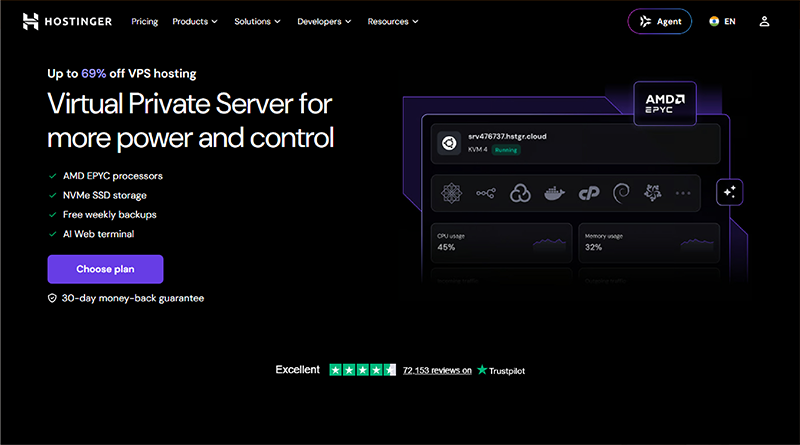The image size is (800, 445).
Task: Open the user account profile icon
Action: (764, 21)
